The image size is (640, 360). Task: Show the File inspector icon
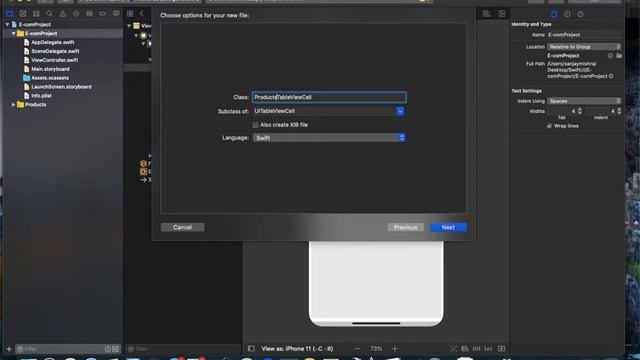click(x=554, y=14)
